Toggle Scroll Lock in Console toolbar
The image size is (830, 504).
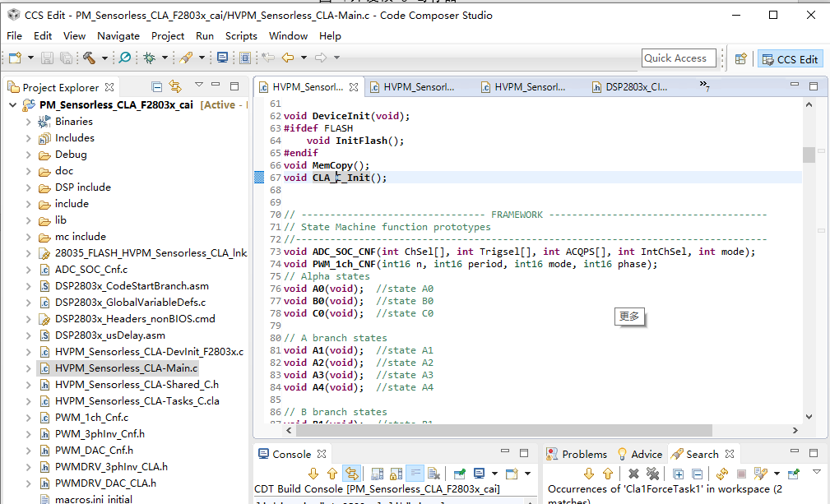click(396, 474)
